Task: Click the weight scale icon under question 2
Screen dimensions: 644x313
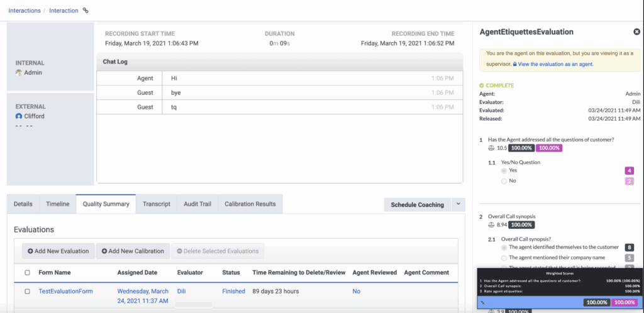Action: click(x=491, y=224)
